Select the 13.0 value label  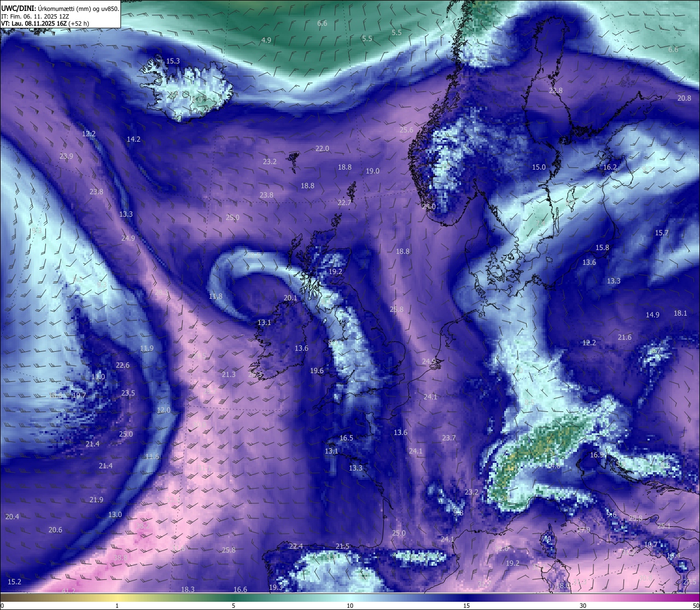115,515
